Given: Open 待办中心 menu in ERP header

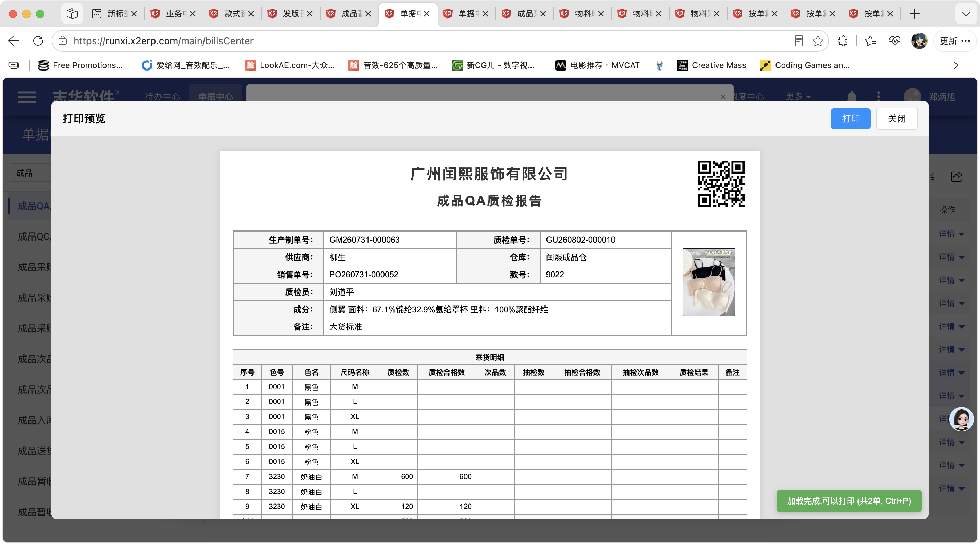Looking at the screenshot, I should tap(162, 97).
